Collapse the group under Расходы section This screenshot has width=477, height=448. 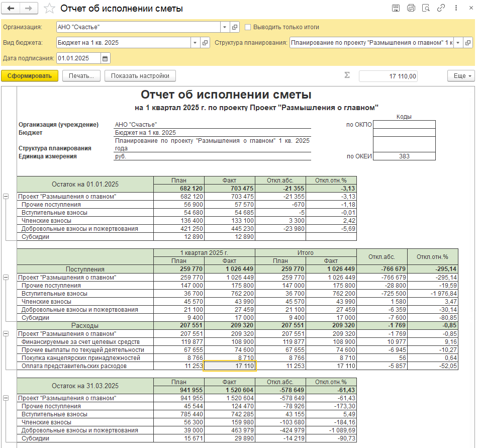pos(6,334)
